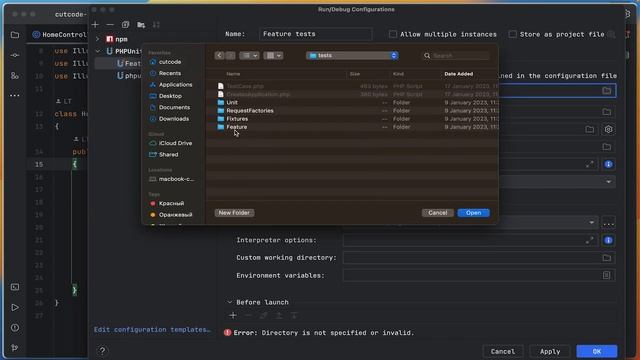
Task: Browse directory folder icon in highlighted field
Action: [x=607, y=91]
